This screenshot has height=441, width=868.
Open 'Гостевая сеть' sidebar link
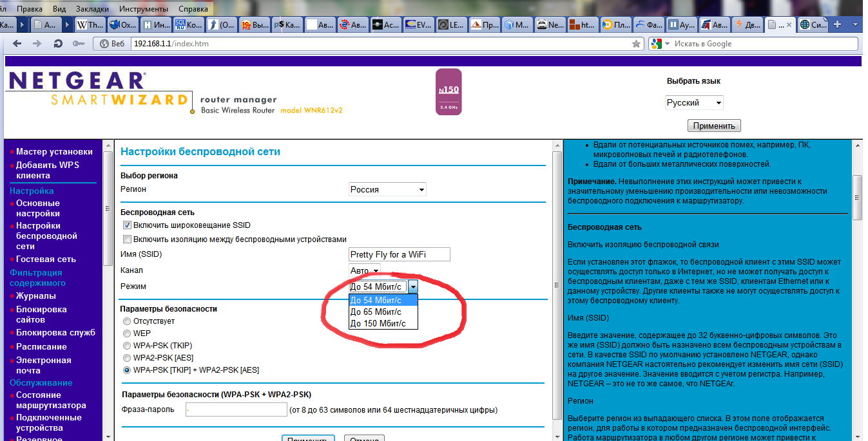tap(46, 259)
